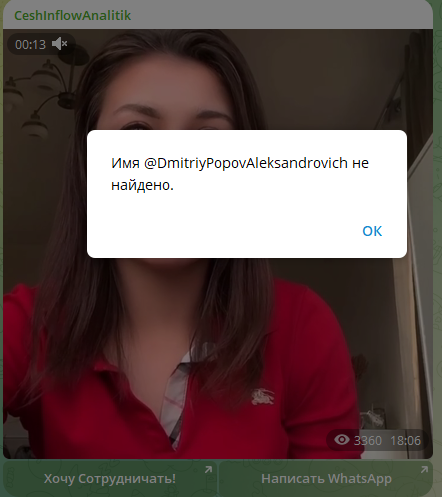Screen dimensions: 442x497
Task: Dismiss the dialog by clicking the dimmed video above it
Action: coord(217,80)
